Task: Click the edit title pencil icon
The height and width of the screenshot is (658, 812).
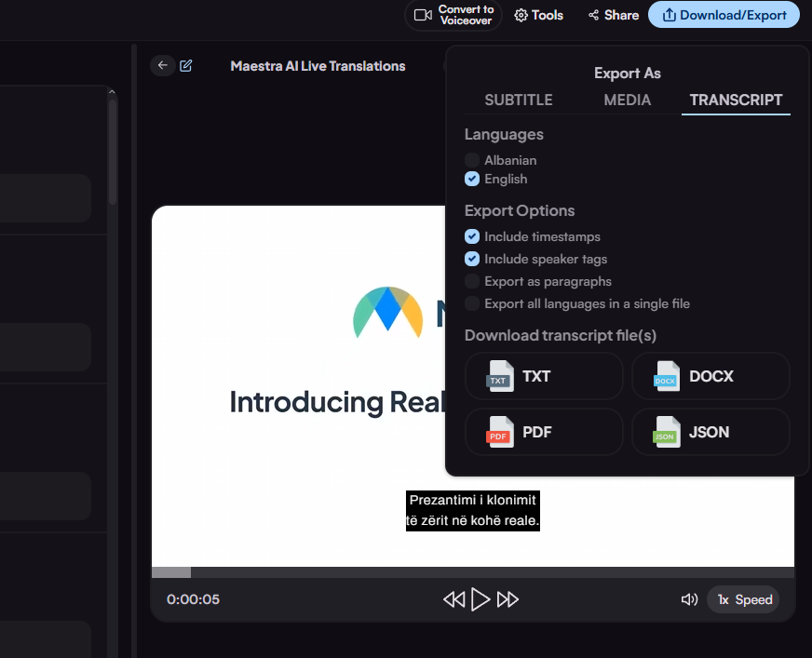Action: tap(186, 65)
